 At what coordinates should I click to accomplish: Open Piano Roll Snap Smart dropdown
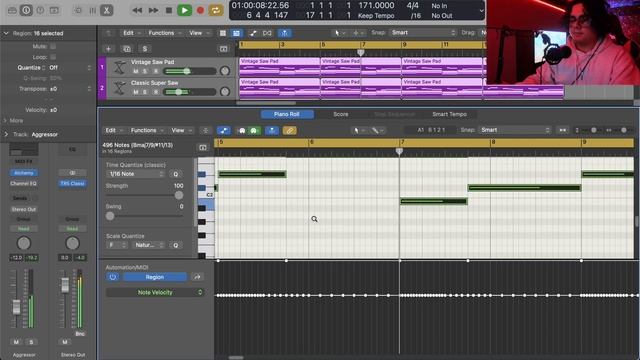click(514, 130)
